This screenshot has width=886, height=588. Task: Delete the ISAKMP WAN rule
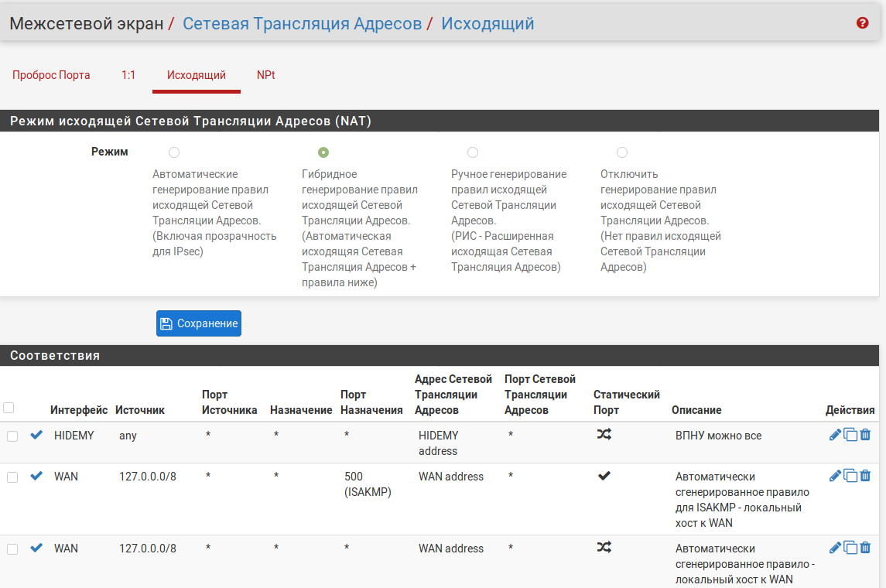(865, 476)
